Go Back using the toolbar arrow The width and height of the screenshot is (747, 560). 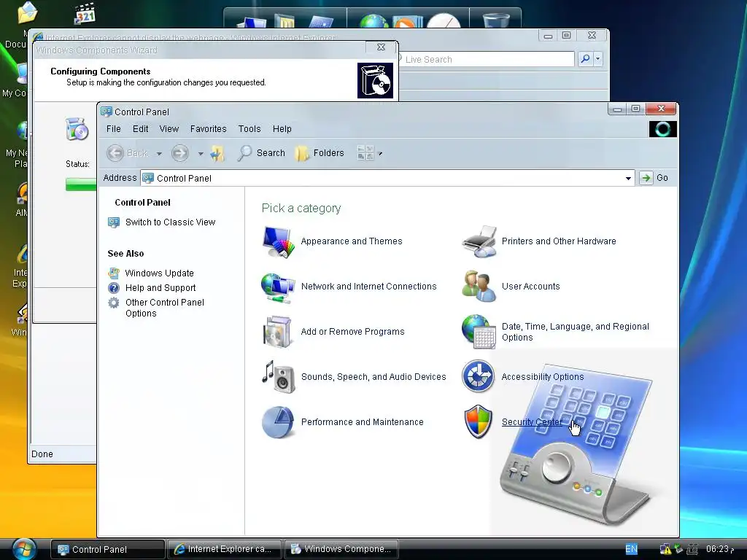[115, 153]
